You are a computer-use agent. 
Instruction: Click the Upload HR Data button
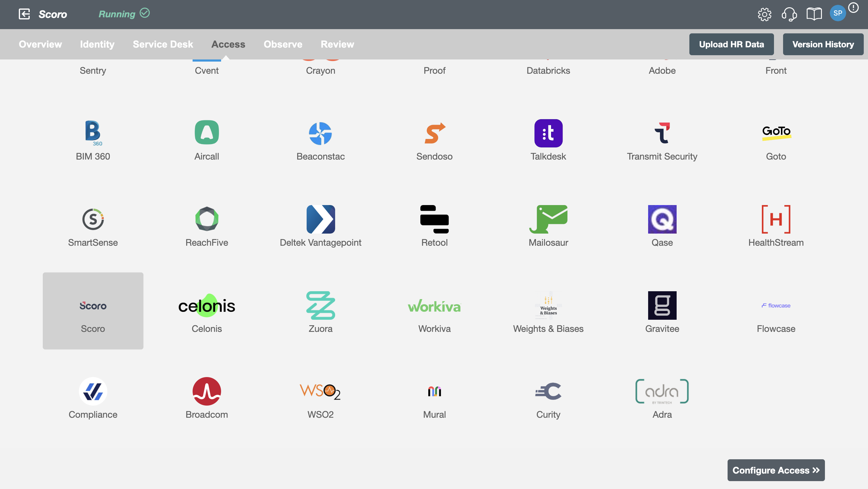[x=732, y=44]
